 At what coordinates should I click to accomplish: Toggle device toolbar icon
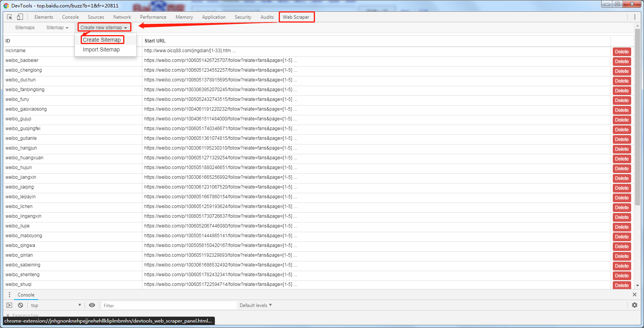[20, 17]
